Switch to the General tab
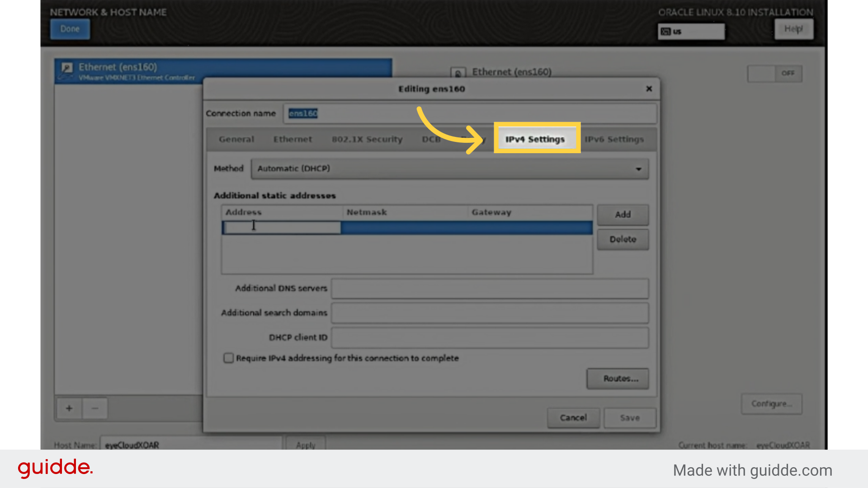The image size is (868, 488). (x=236, y=139)
